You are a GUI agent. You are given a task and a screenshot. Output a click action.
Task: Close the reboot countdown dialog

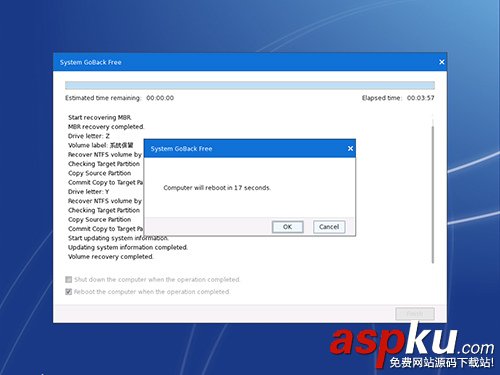click(x=350, y=149)
